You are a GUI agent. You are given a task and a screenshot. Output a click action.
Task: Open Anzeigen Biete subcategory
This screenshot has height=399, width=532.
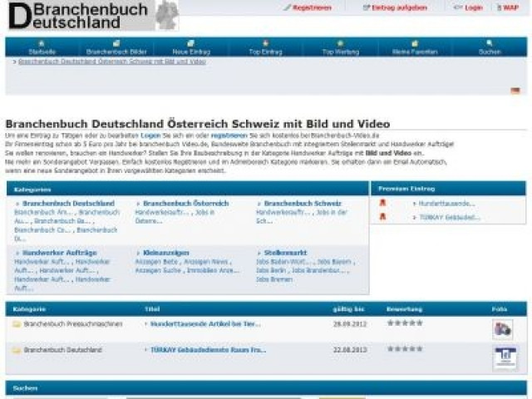coord(156,262)
